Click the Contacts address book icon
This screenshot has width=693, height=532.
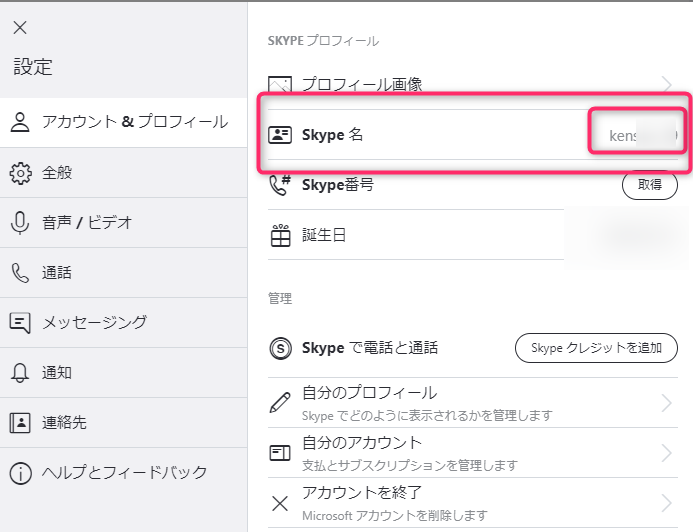click(x=19, y=422)
